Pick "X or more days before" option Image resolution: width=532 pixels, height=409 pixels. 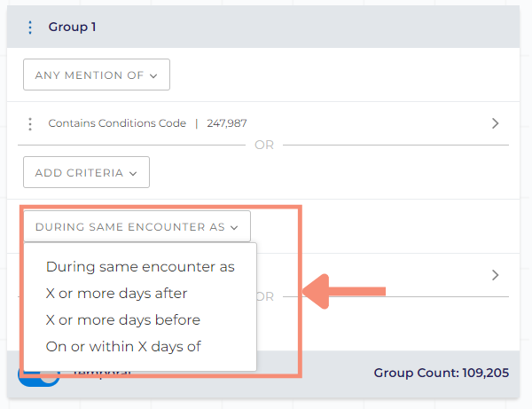(123, 319)
